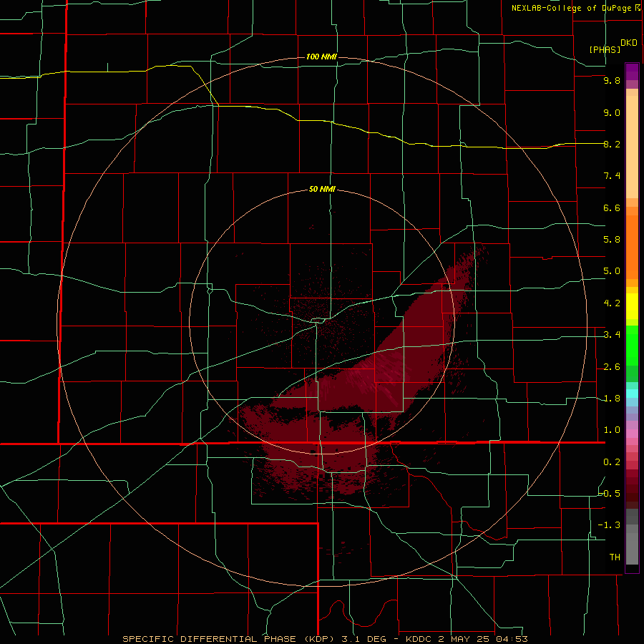
Task: Click the 4.2 scale value
Action: click(x=612, y=303)
